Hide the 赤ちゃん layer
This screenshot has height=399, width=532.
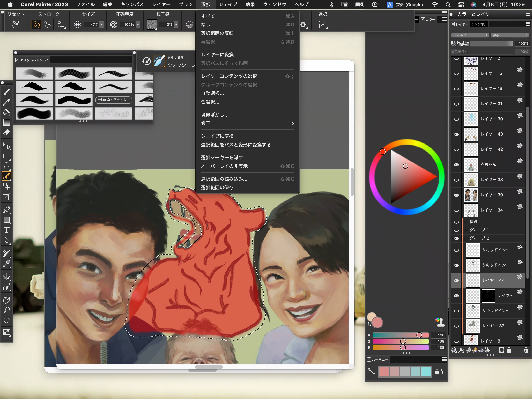[456, 165]
